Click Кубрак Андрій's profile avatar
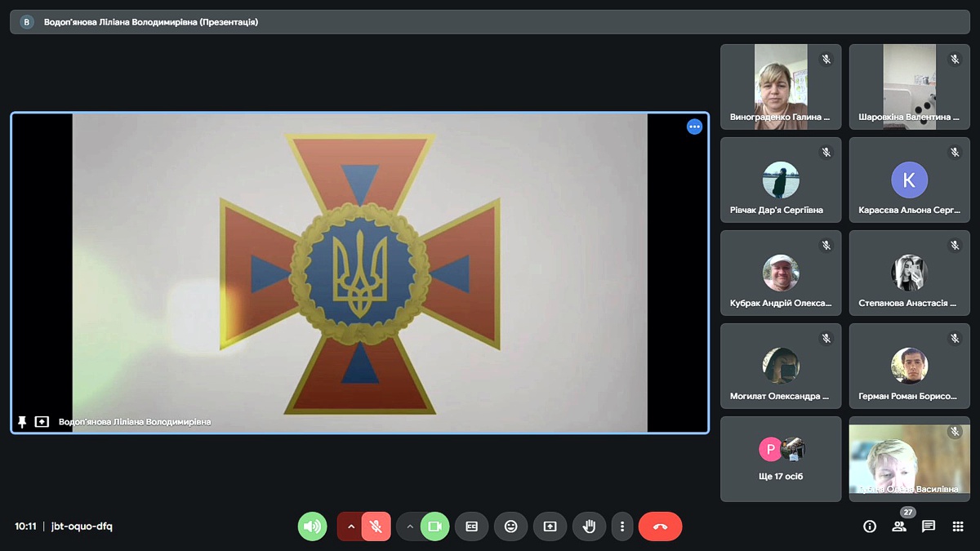Screen dimensions: 980x551 click(781, 273)
